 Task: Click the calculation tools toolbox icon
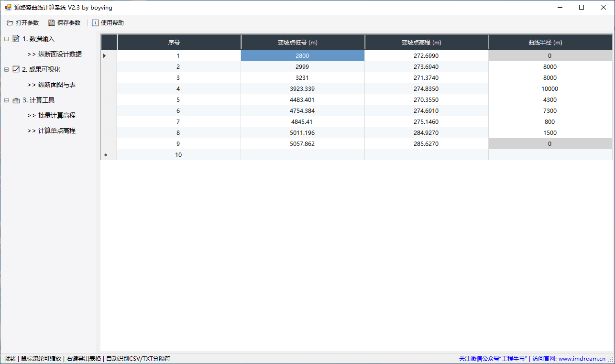point(16,100)
